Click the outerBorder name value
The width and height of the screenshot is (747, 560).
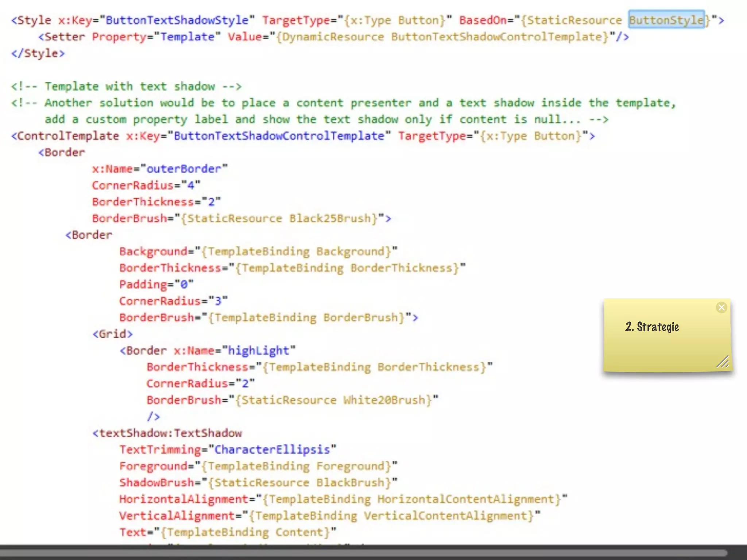click(x=184, y=169)
